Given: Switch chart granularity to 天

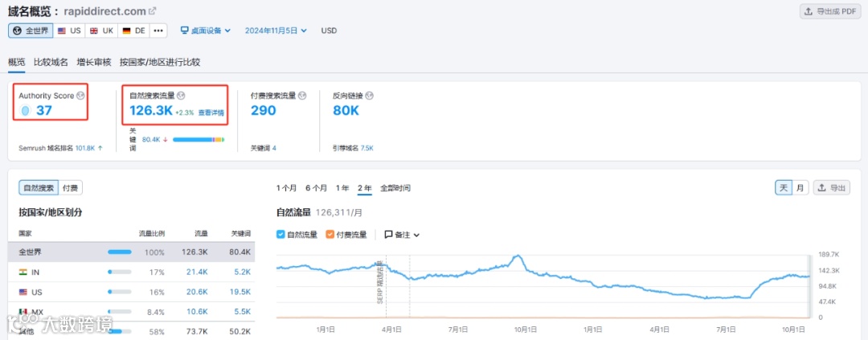Looking at the screenshot, I should (784, 188).
